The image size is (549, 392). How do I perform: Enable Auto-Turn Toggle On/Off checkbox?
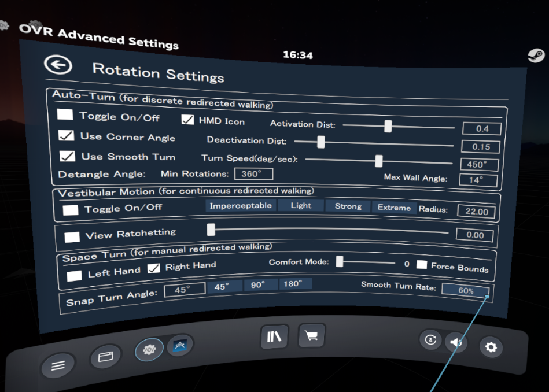click(x=65, y=114)
